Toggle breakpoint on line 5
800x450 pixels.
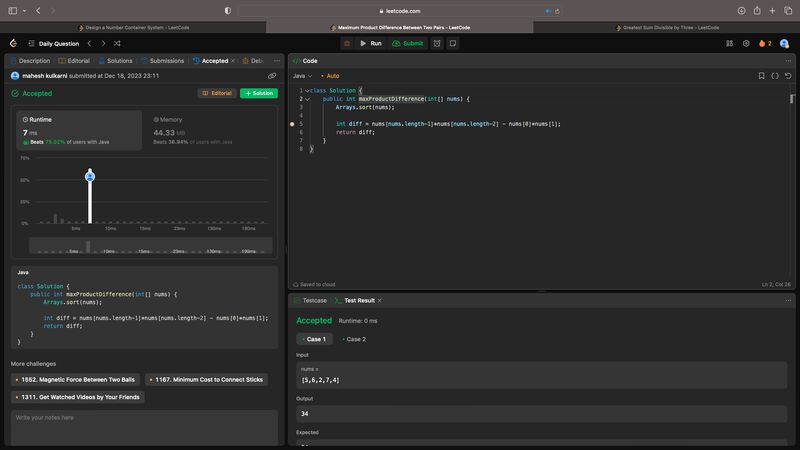click(292, 124)
